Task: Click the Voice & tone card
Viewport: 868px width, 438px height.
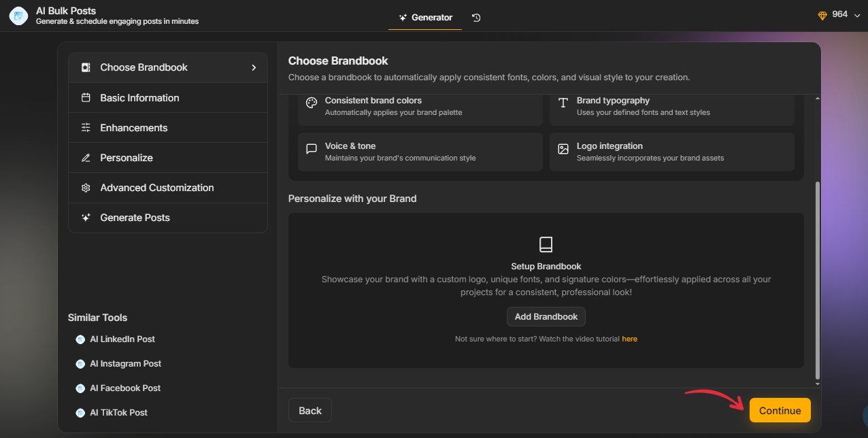Action: click(420, 152)
